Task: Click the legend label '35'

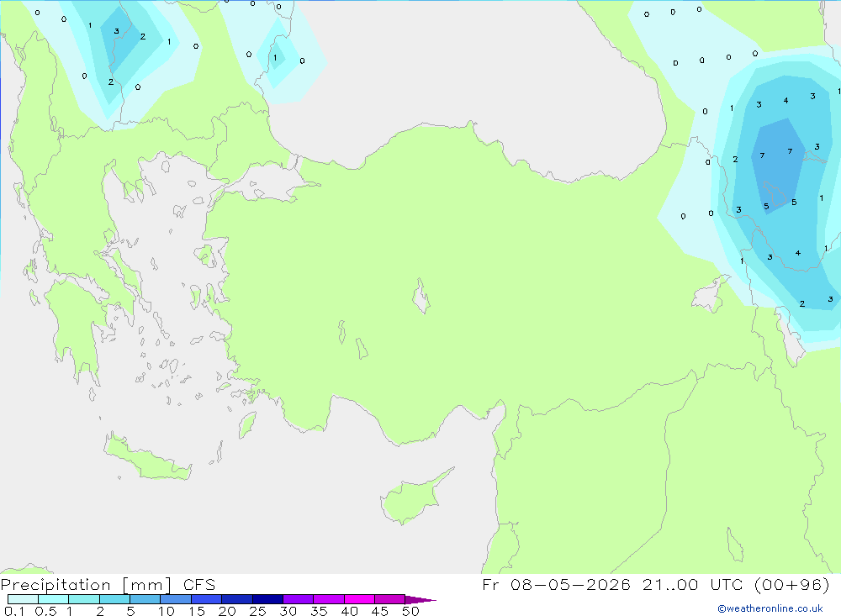Action: click(x=319, y=611)
